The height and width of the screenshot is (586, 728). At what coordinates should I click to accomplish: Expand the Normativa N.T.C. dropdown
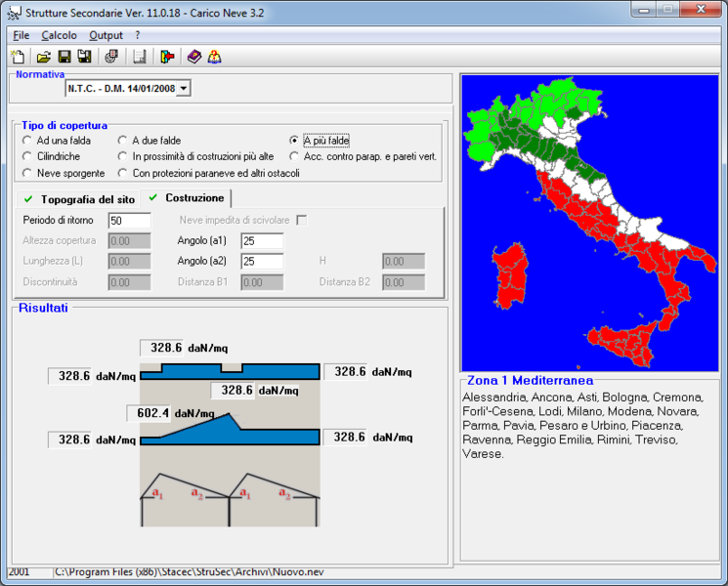tap(184, 88)
